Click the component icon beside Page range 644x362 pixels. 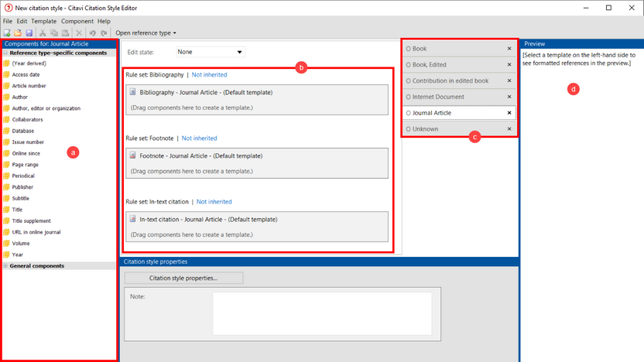(x=6, y=165)
